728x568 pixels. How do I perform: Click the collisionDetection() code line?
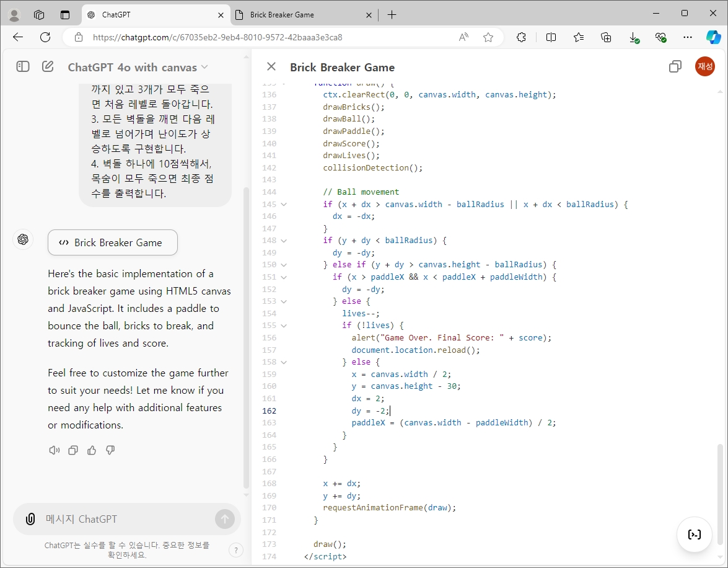click(373, 167)
